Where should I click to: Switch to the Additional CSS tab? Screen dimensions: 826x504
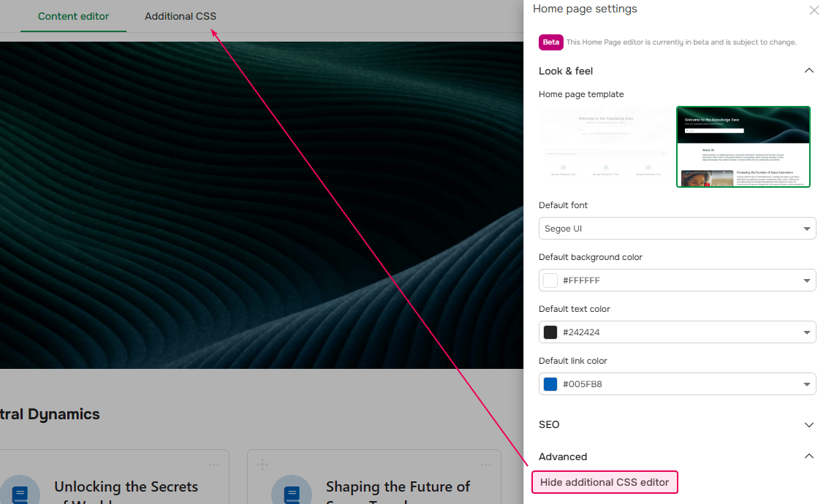point(180,15)
